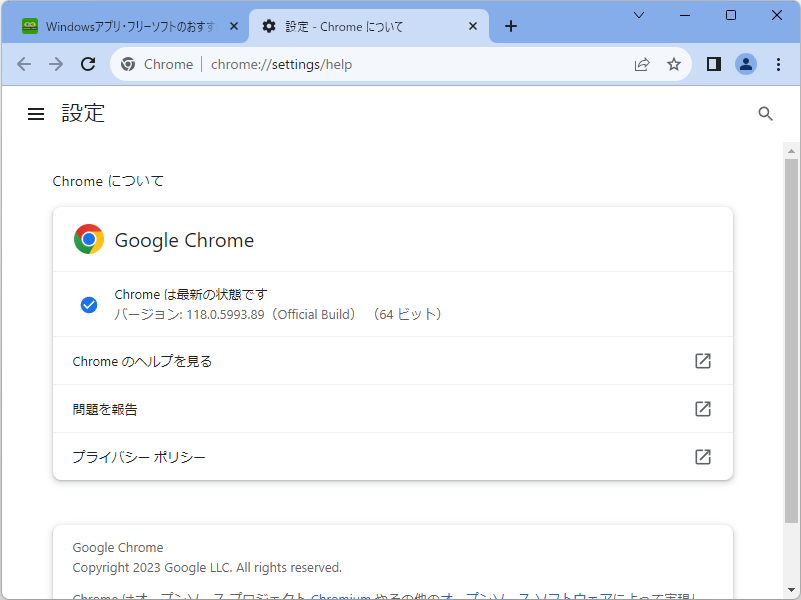The height and width of the screenshot is (600, 801).
Task: Click the back navigation arrow icon
Action: tap(24, 63)
